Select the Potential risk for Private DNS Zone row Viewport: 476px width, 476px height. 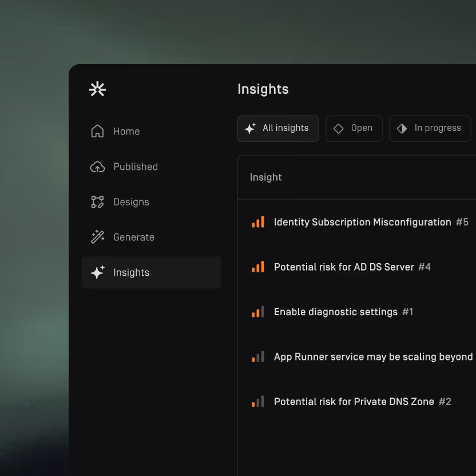(x=354, y=401)
